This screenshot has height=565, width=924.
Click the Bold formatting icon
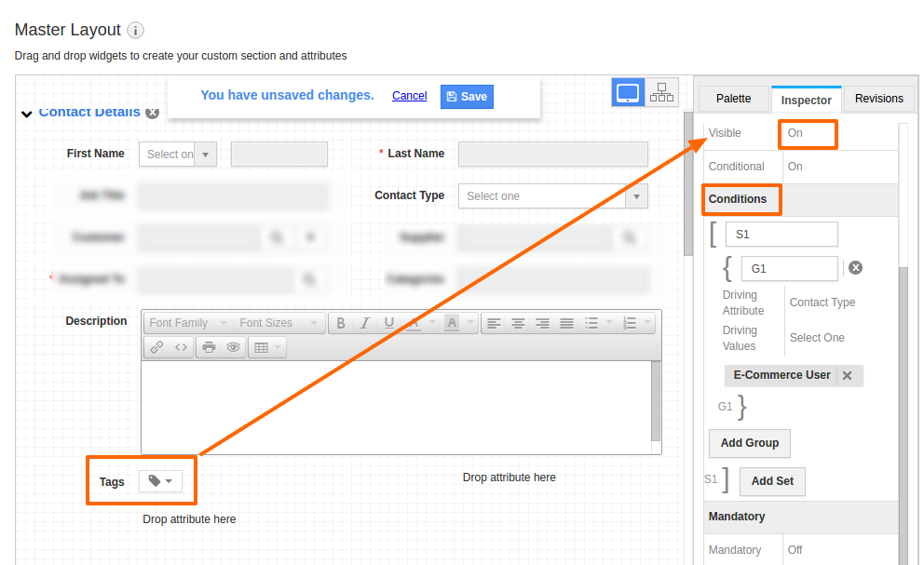tap(341, 323)
